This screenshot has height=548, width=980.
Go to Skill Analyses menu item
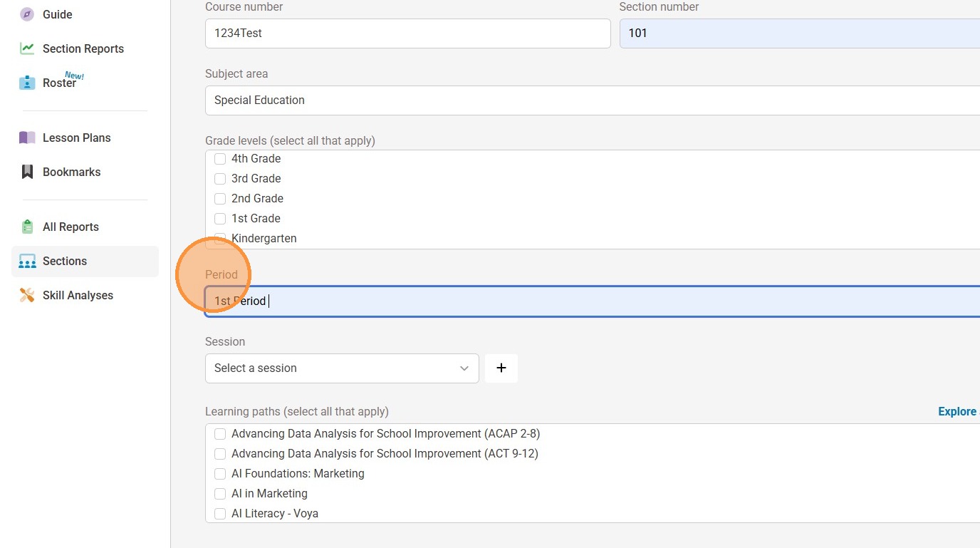click(78, 295)
